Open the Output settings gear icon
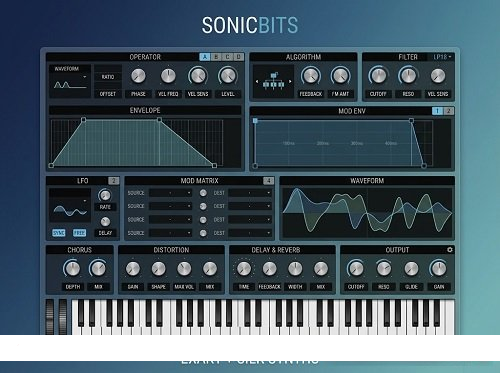Screen dimensions: 500x373 (450, 250)
